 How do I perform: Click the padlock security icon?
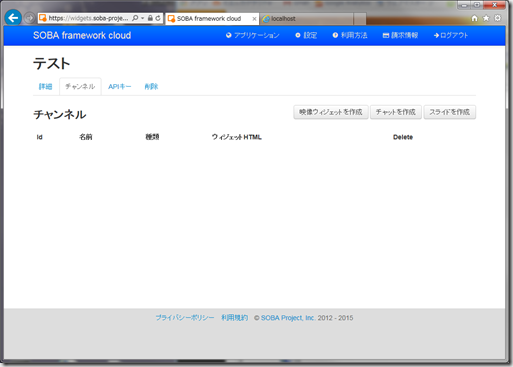pos(150,18)
